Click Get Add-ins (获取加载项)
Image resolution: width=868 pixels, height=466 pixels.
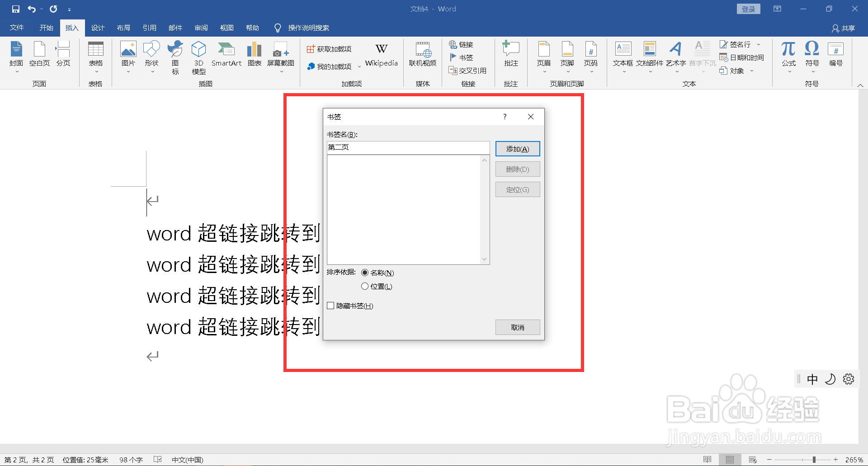329,49
